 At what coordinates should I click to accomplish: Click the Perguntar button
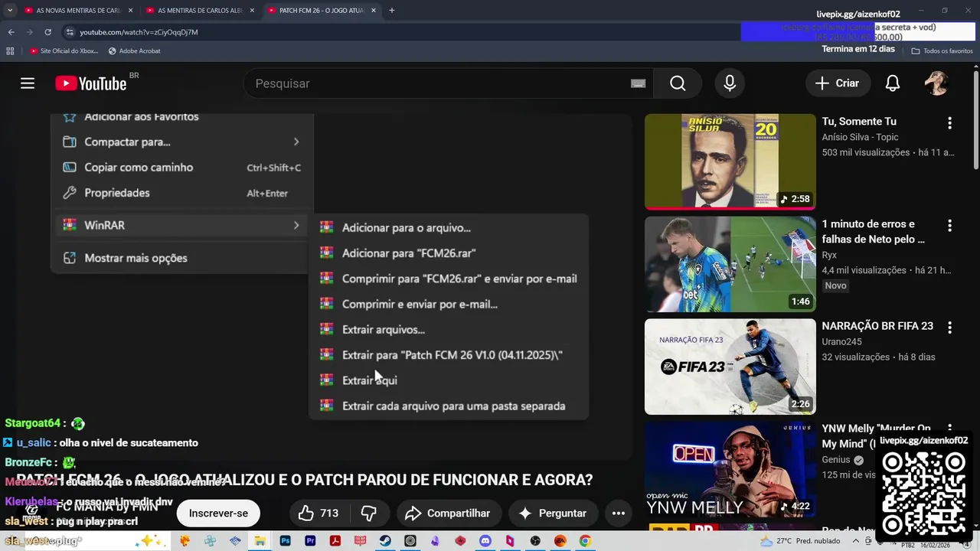[552, 514]
